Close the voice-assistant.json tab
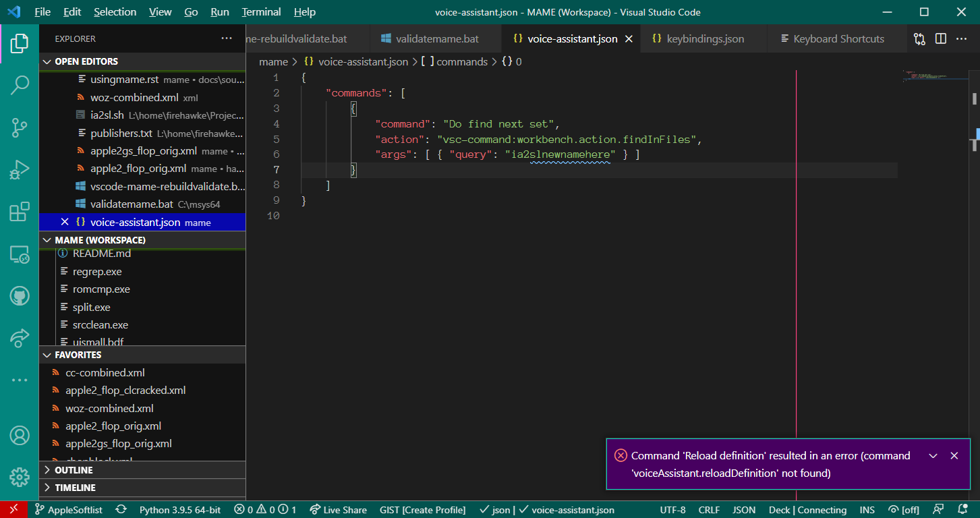980x518 pixels. [x=629, y=39]
